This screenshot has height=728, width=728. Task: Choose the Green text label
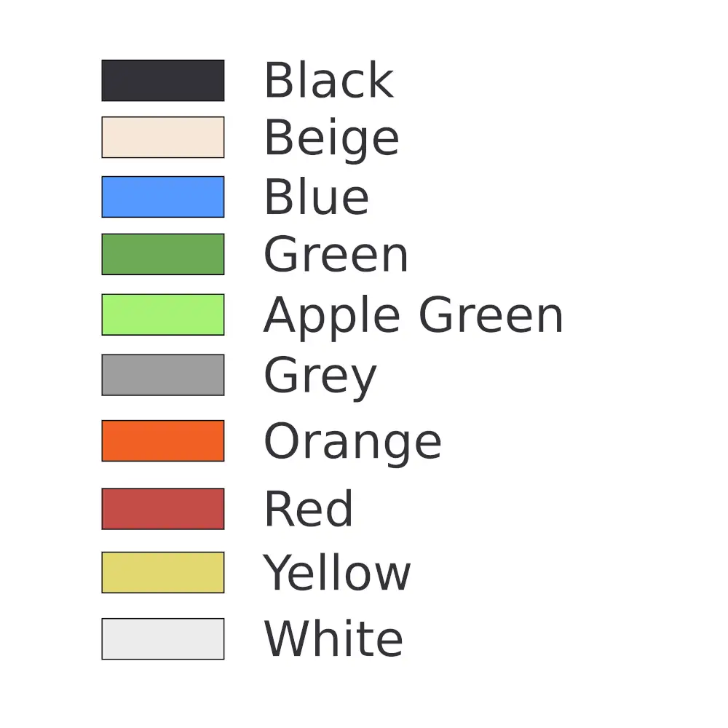point(336,254)
